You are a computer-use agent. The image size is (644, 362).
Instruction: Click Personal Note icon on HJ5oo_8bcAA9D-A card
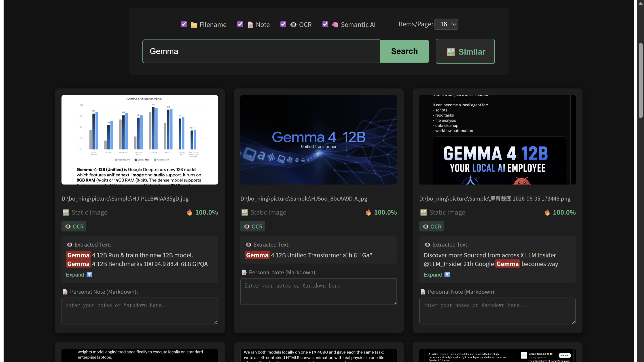244,272
